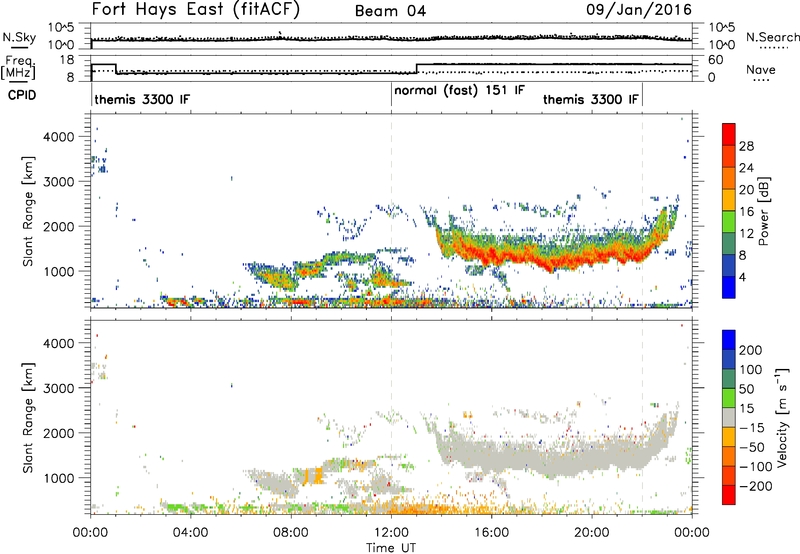The width and height of the screenshot is (800, 554).
Task: Click the '28' label on Power color bar
Action: pyautogui.click(x=746, y=146)
